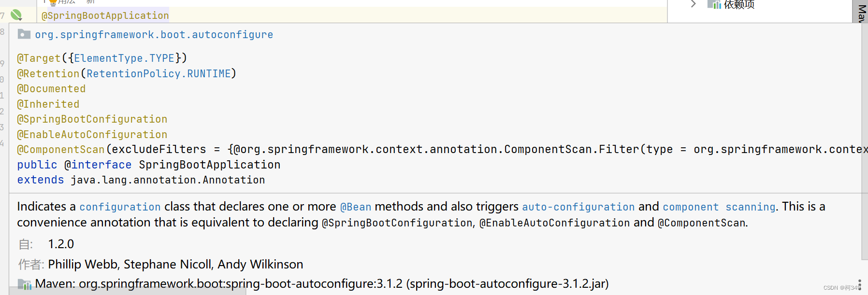Switch to the 用法 tab

coord(66,2)
